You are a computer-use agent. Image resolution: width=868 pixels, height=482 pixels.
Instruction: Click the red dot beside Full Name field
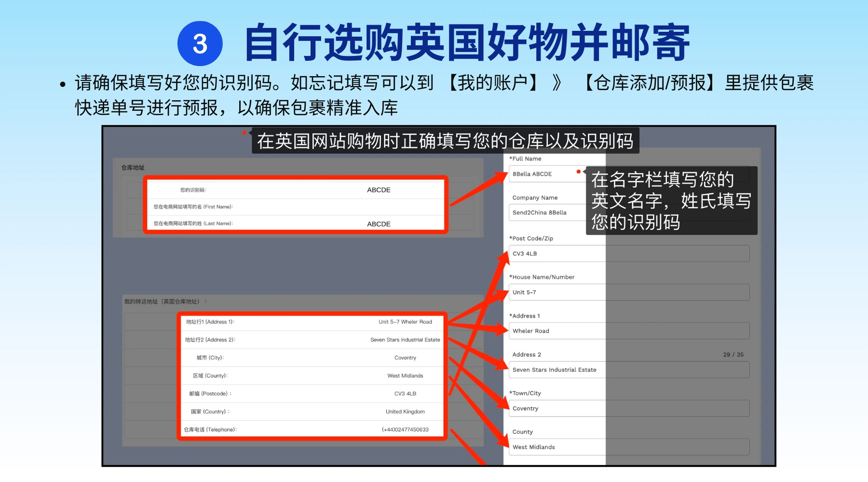(578, 172)
